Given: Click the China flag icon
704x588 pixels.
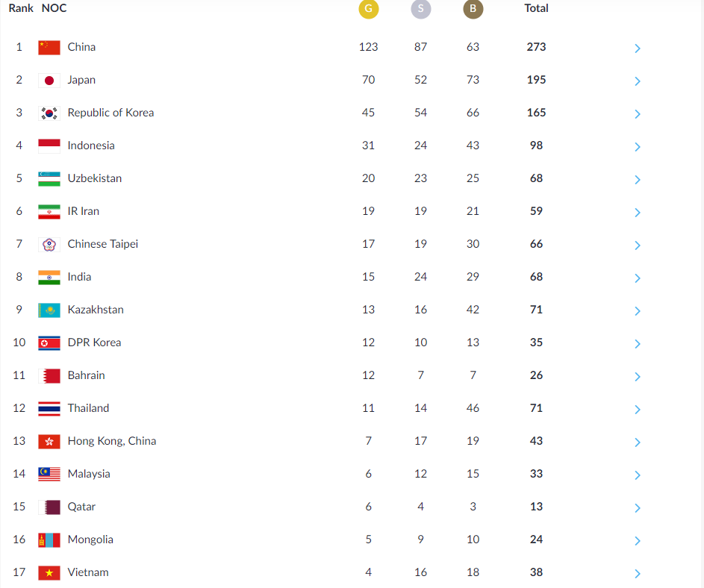Looking at the screenshot, I should tap(49, 47).
